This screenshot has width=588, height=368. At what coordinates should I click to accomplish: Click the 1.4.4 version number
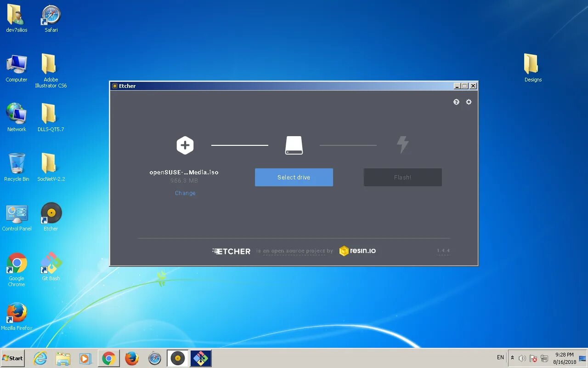pyautogui.click(x=443, y=251)
